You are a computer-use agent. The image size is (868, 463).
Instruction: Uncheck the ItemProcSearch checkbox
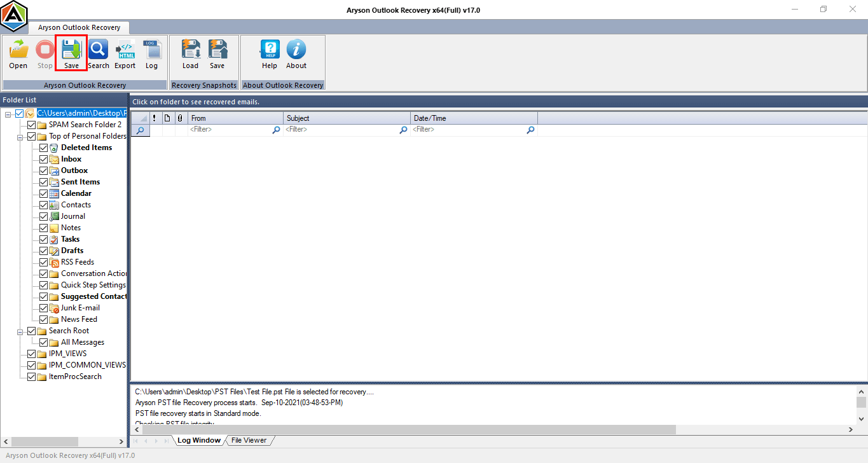[31, 377]
